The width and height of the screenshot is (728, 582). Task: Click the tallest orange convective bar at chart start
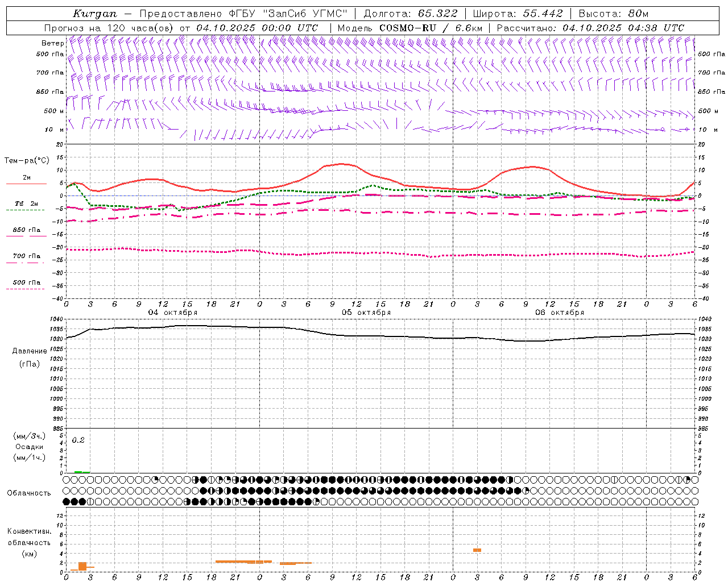82,566
